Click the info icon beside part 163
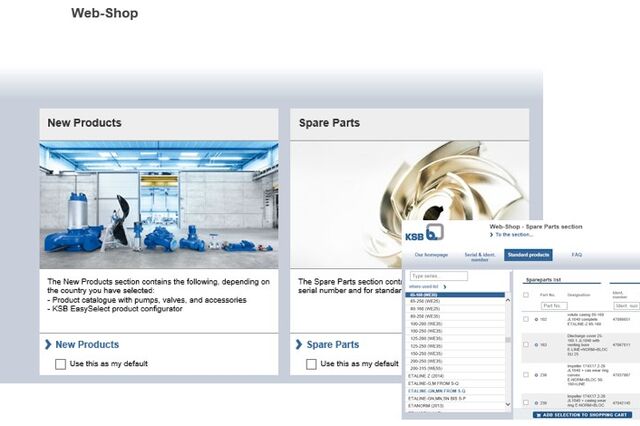The height and width of the screenshot is (426, 640). click(x=536, y=345)
